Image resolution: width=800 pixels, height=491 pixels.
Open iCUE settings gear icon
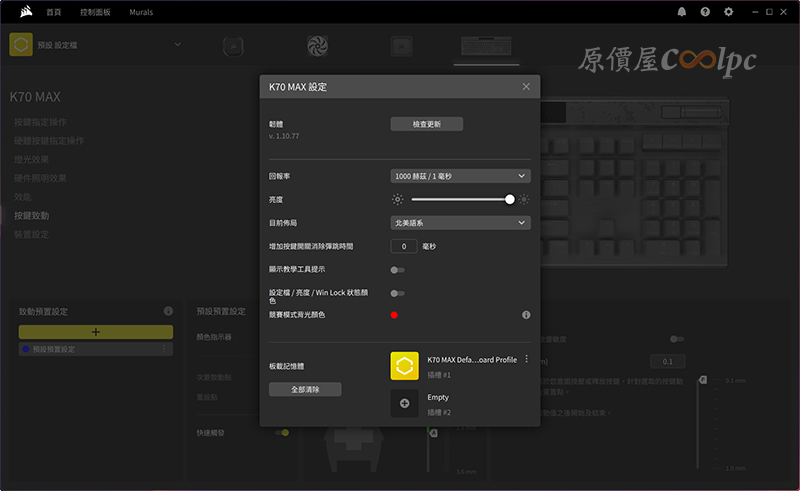click(x=729, y=12)
